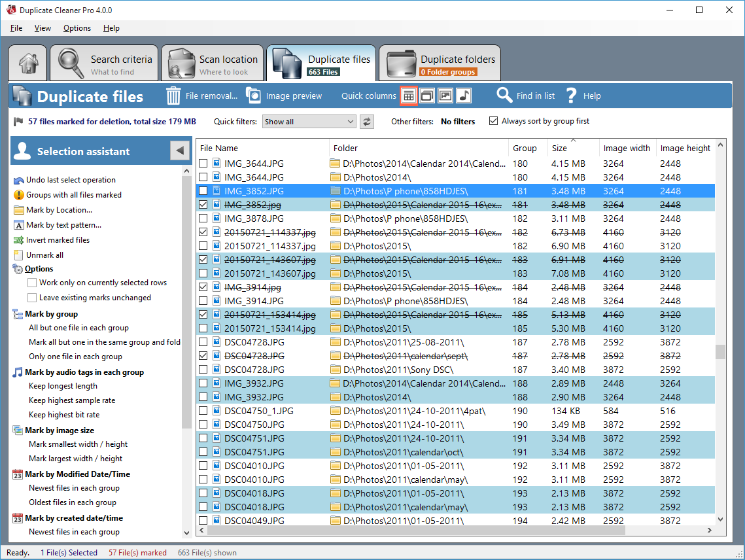Open the Help question mark icon
Viewport: 745px width, 560px height.
tap(572, 96)
